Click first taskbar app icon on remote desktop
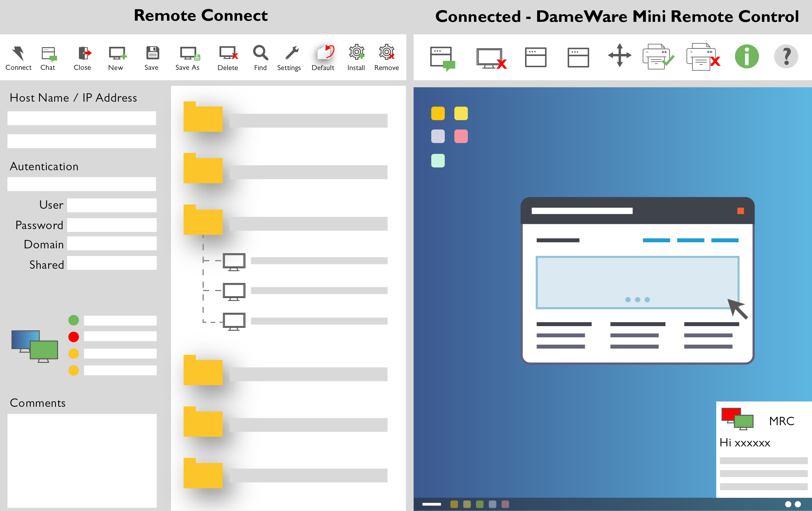812x511 pixels. (x=454, y=504)
